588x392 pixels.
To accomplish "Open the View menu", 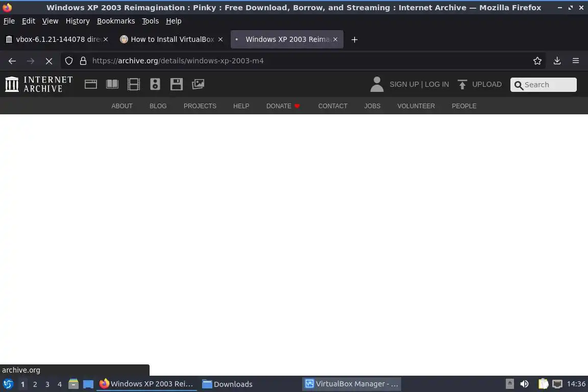I will pos(50,21).
